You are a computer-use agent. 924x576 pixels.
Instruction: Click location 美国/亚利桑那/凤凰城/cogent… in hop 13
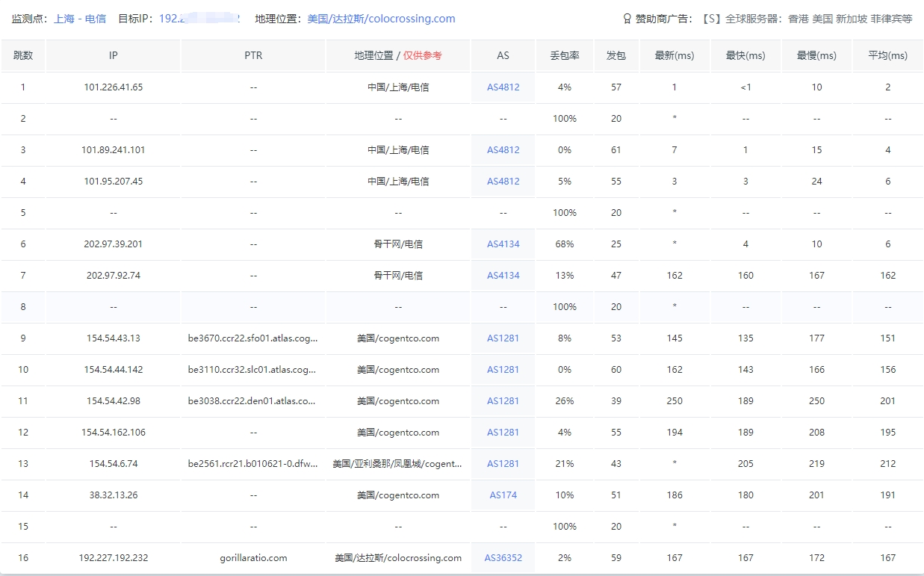[x=398, y=464]
